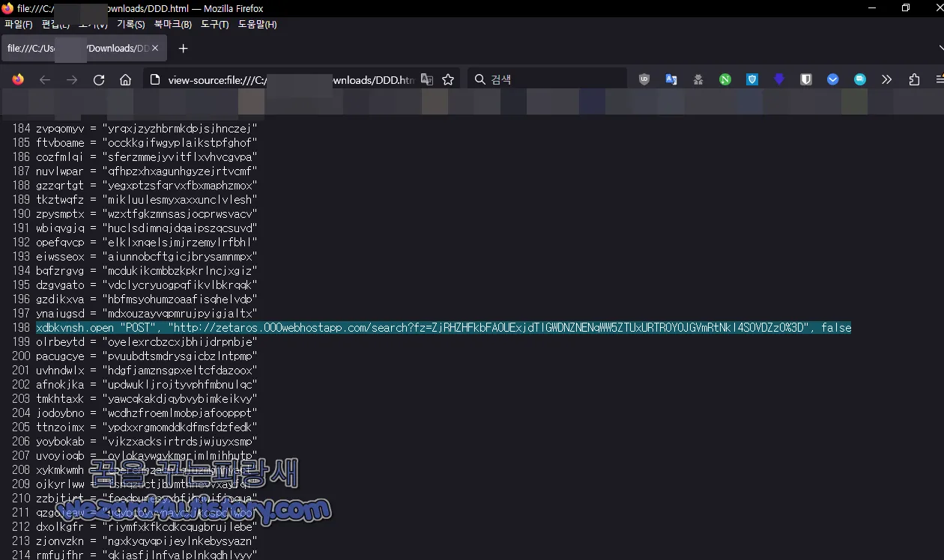Open the blue translator extension icon
The image size is (944, 560).
pos(671,79)
